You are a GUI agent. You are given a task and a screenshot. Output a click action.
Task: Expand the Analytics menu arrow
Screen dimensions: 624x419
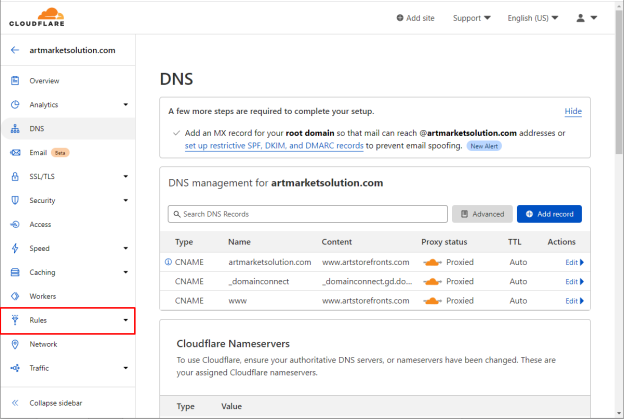pos(126,105)
